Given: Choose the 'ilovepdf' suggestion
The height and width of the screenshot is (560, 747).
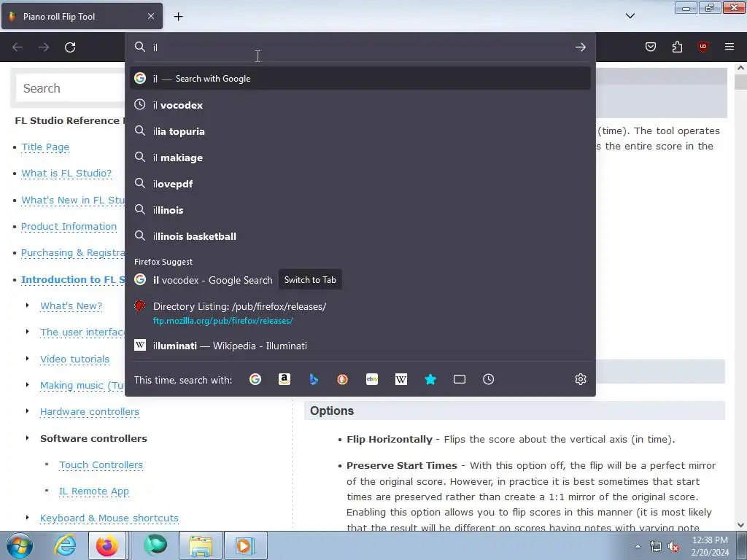Looking at the screenshot, I should click(360, 183).
